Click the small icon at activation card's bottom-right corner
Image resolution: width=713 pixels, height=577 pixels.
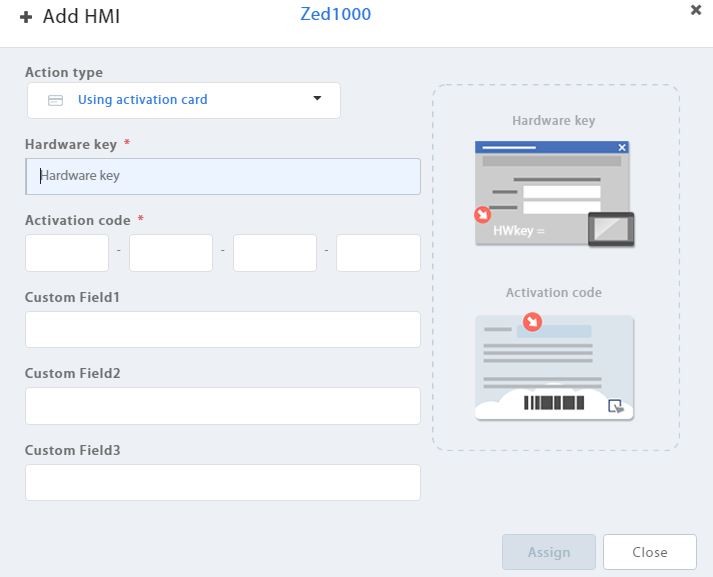616,406
